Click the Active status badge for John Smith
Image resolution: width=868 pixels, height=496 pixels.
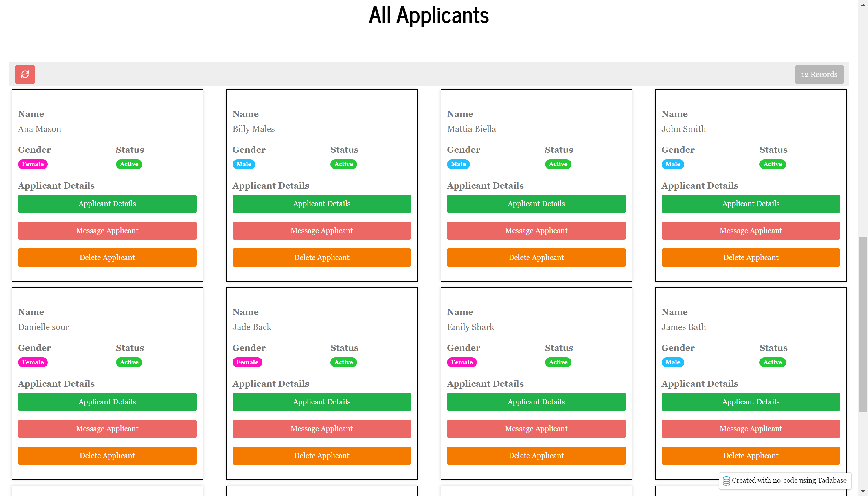(x=773, y=164)
